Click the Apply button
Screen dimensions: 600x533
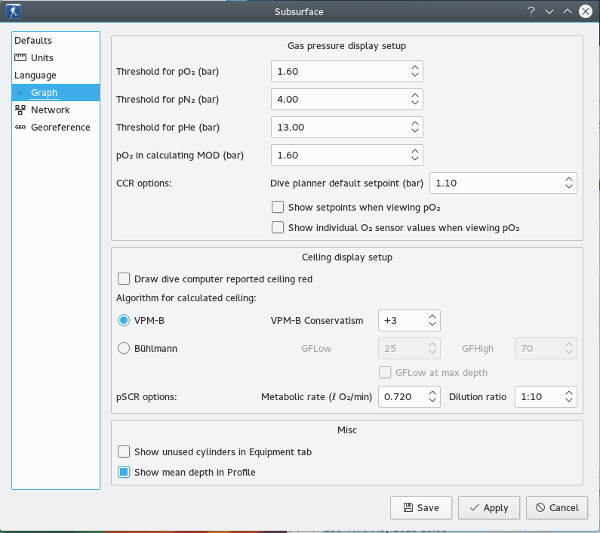pyautogui.click(x=489, y=508)
